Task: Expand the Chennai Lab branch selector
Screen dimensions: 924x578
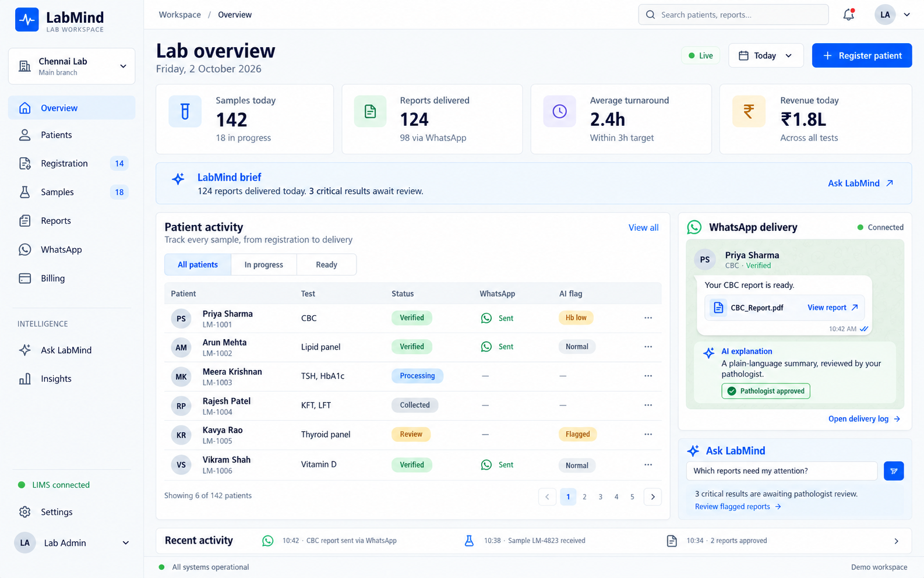Action: pyautogui.click(x=72, y=66)
